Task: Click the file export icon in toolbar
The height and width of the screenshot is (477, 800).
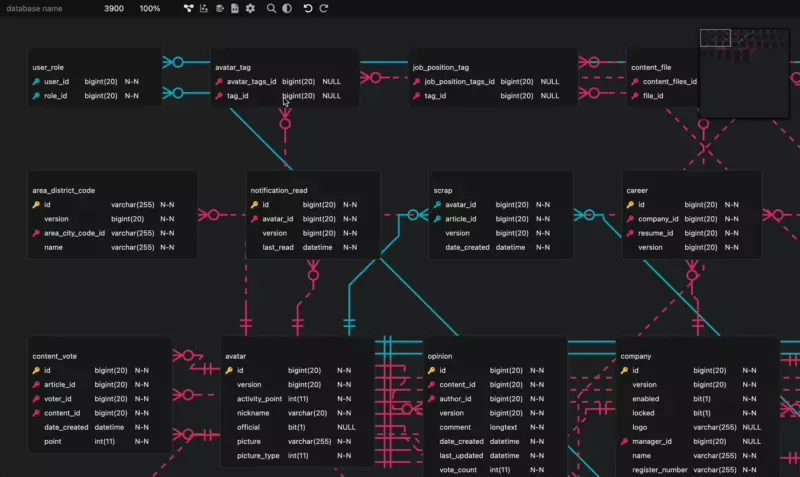Action: pyautogui.click(x=234, y=8)
